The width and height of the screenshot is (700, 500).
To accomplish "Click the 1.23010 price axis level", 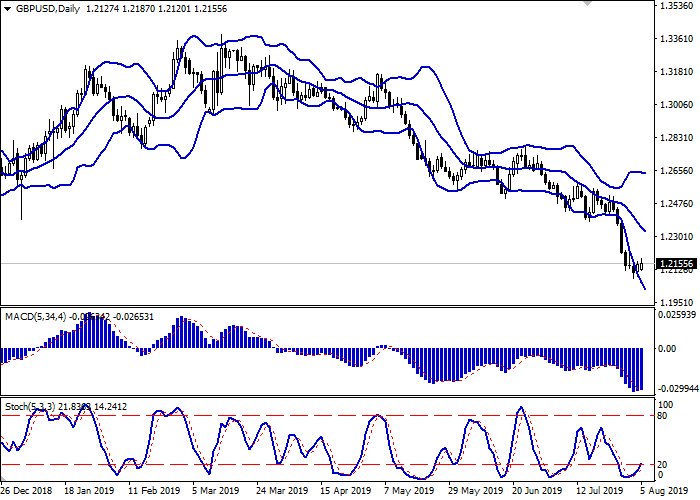I will (x=674, y=237).
